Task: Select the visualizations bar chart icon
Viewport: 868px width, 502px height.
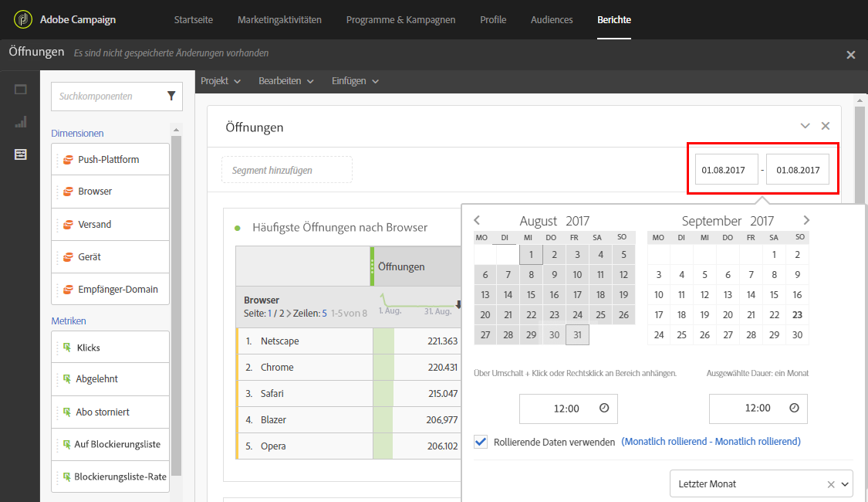Action: pyautogui.click(x=21, y=122)
